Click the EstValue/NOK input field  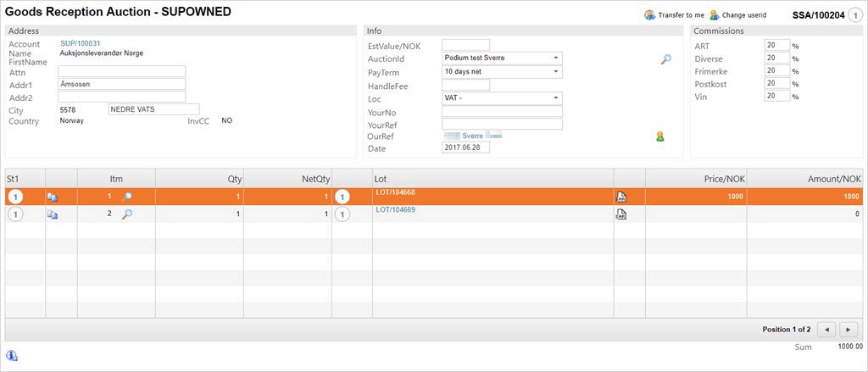[x=465, y=45]
